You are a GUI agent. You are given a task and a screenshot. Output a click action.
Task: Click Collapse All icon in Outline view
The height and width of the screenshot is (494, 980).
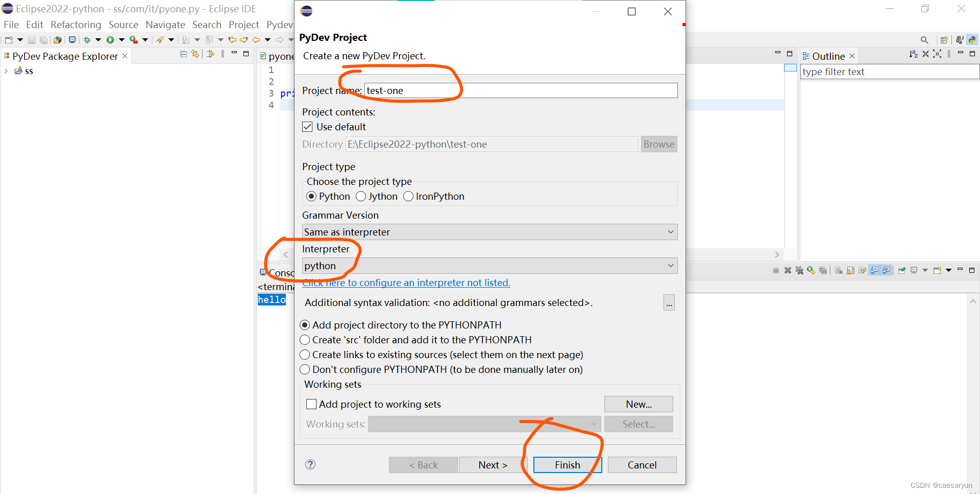pyautogui.click(x=925, y=54)
